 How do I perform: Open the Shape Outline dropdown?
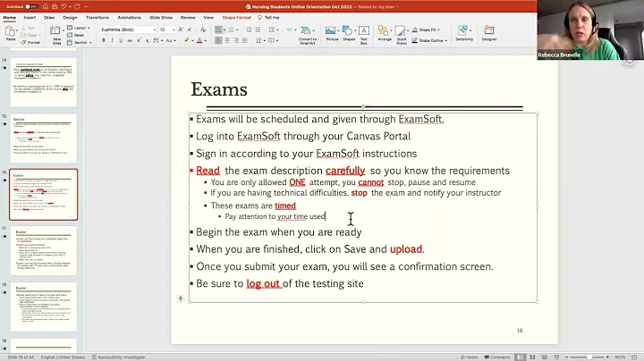[x=429, y=40]
